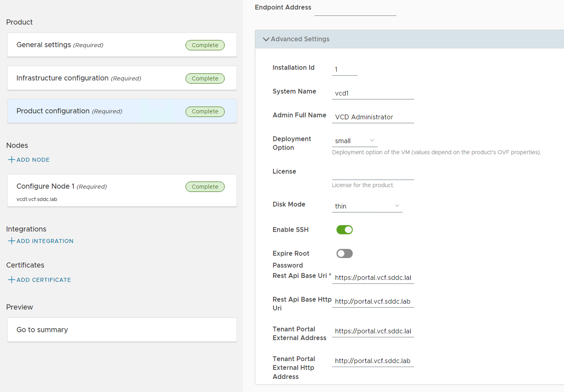Click the plus icon beside Add Integration
The image size is (564, 392).
pos(11,241)
